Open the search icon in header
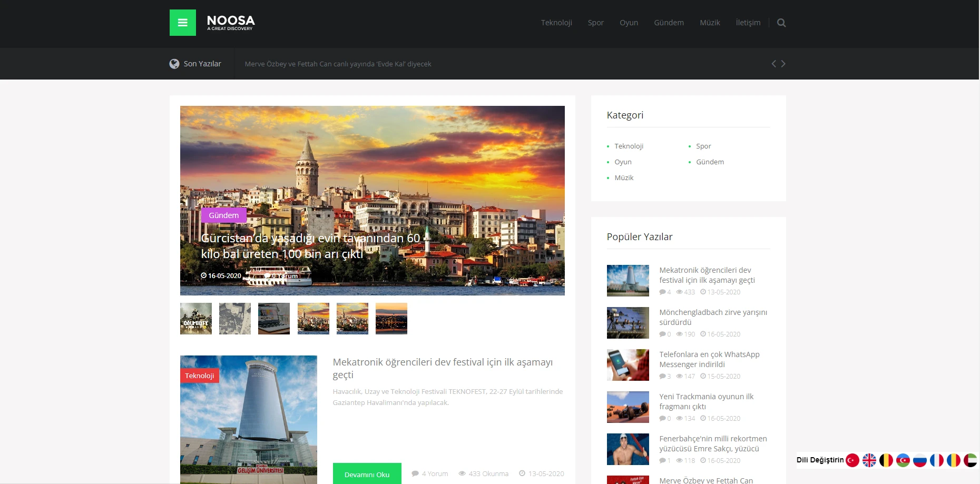The width and height of the screenshot is (980, 484). point(781,23)
